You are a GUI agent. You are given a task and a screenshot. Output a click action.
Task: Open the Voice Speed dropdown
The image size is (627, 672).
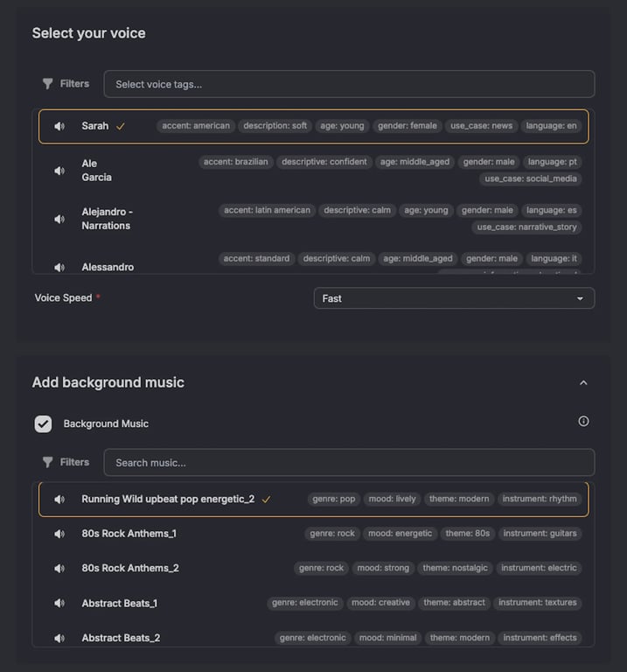(454, 298)
